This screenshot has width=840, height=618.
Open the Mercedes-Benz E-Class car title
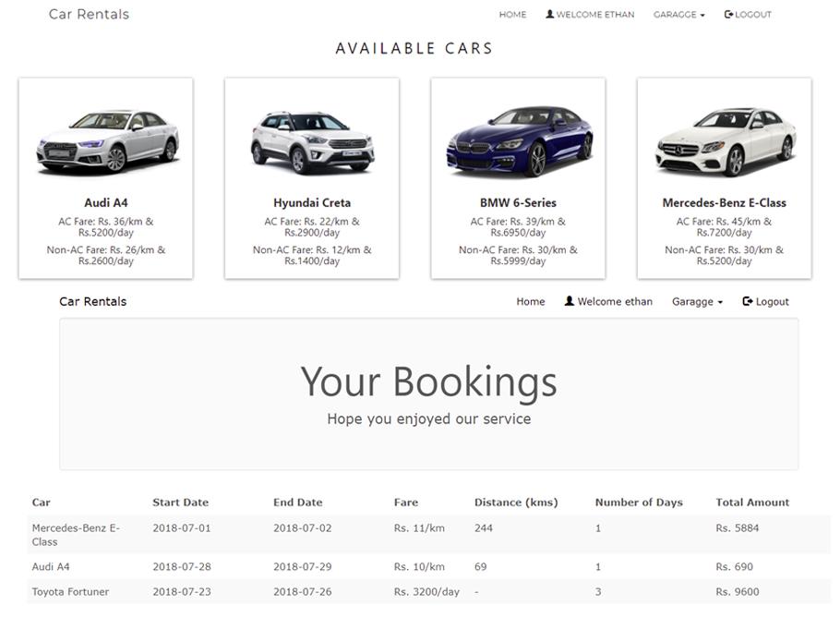(725, 202)
